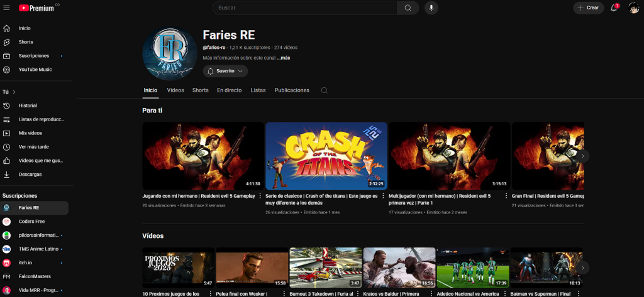Open Jugando con mi hermano video title

[199, 196]
